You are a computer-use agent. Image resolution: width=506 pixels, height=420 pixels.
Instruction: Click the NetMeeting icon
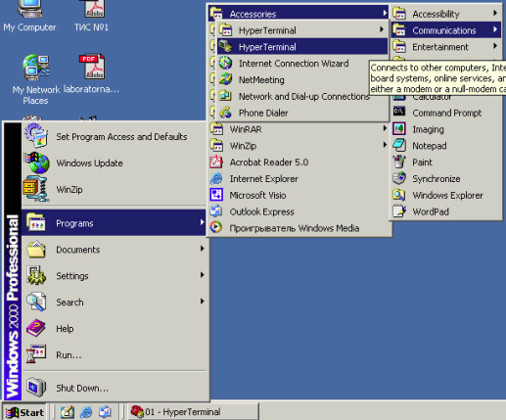(225, 79)
